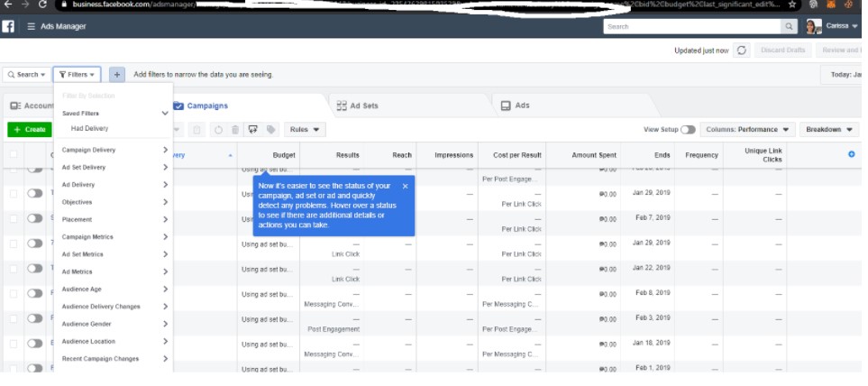Toggle campaign switch in the Jan 22, 2019 row
868x386 pixels.
(35, 268)
